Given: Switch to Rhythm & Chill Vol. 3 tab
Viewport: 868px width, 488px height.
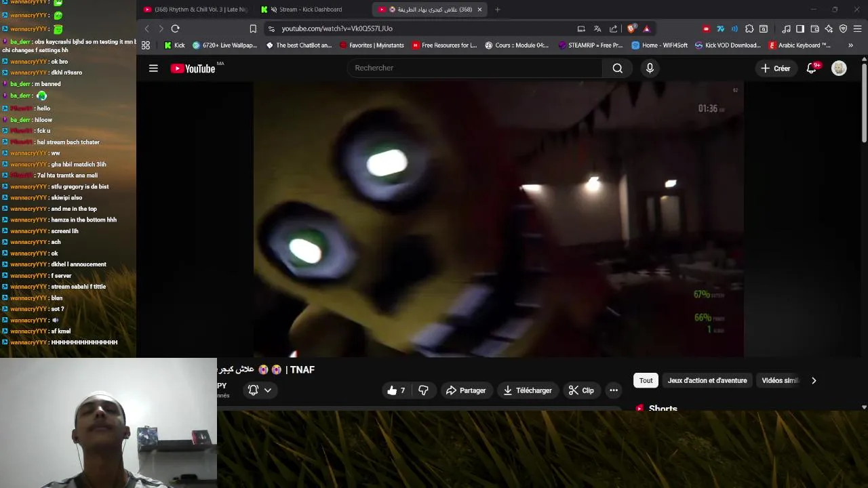Looking at the screenshot, I should (x=196, y=9).
